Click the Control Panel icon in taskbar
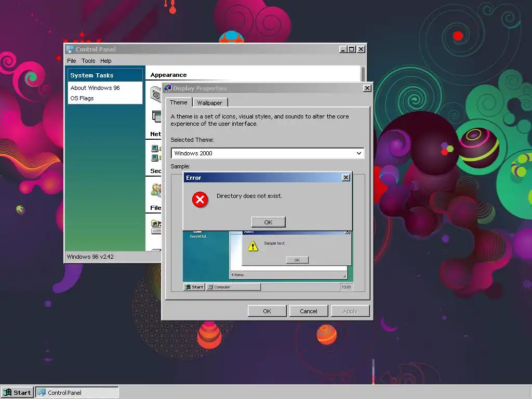532x399 pixels. point(42,393)
